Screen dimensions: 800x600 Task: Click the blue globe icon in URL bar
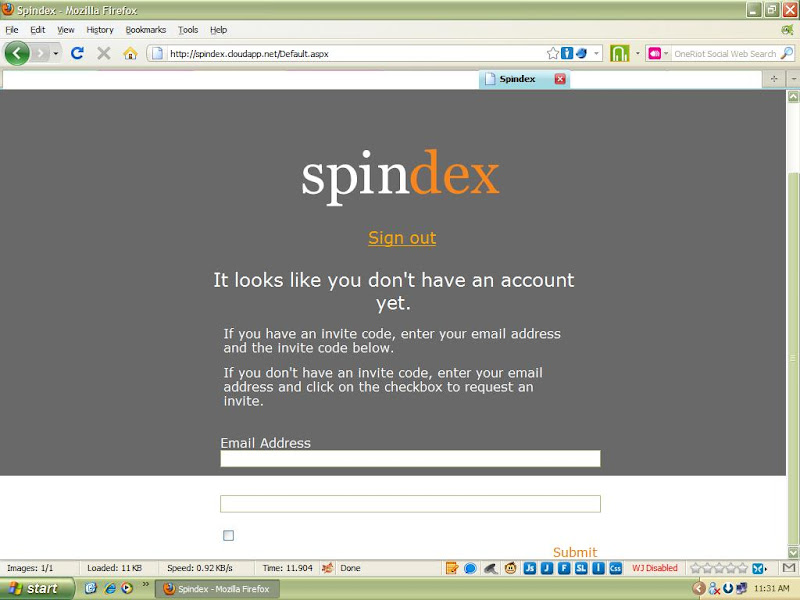click(581, 54)
